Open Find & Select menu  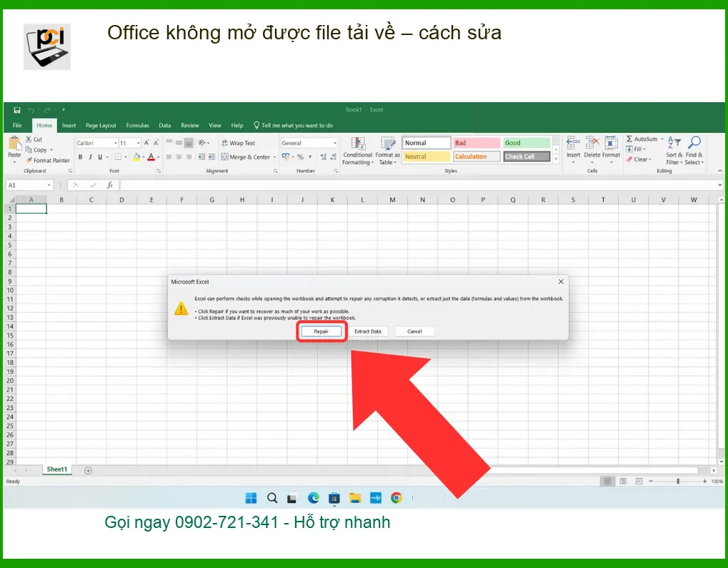point(694,151)
